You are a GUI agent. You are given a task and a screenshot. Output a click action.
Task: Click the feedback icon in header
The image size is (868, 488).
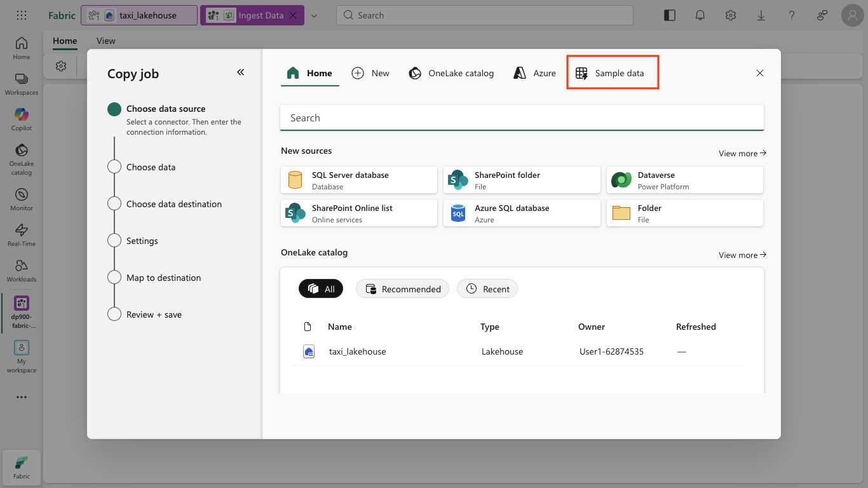(822, 15)
